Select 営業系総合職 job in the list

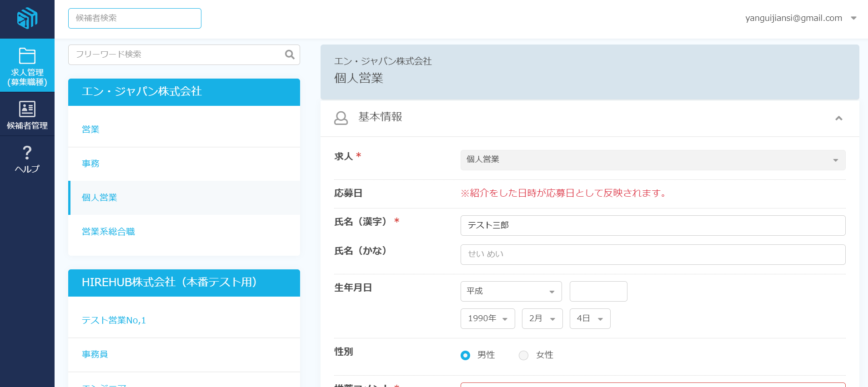click(108, 232)
